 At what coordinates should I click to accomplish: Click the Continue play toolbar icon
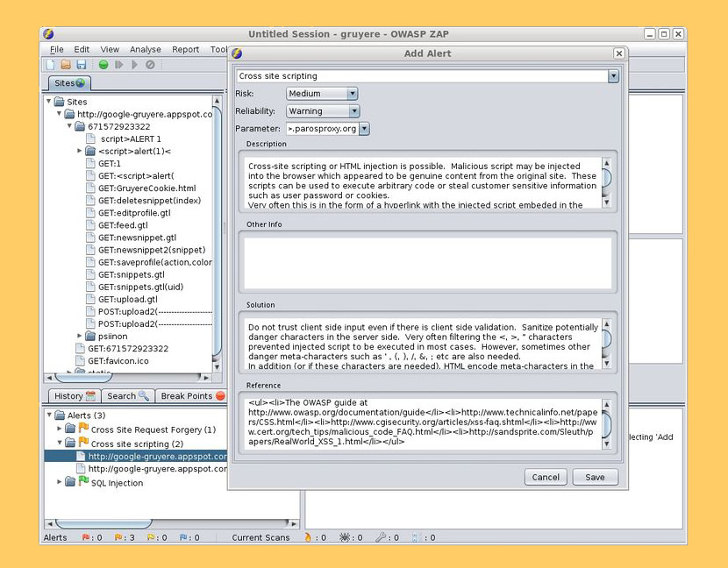pyautogui.click(x=135, y=65)
